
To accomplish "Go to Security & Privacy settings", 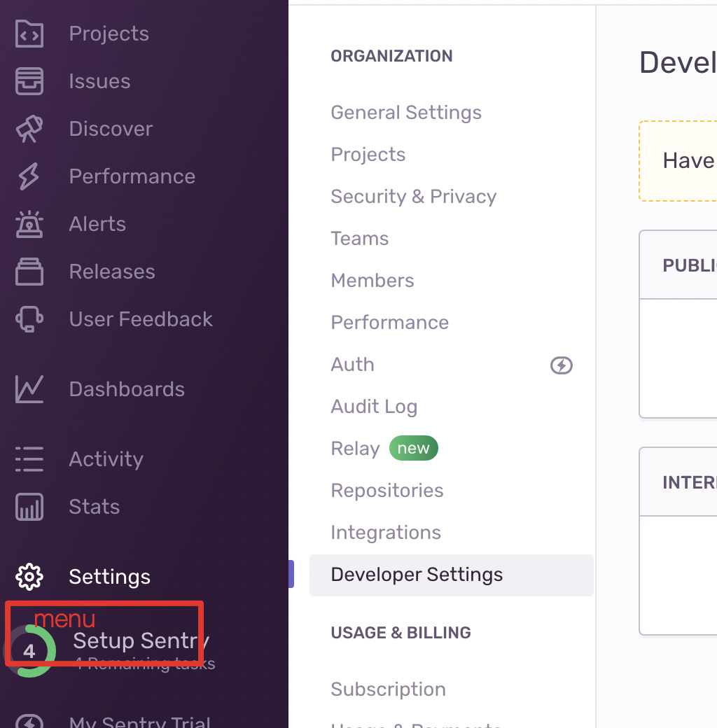I will point(414,197).
